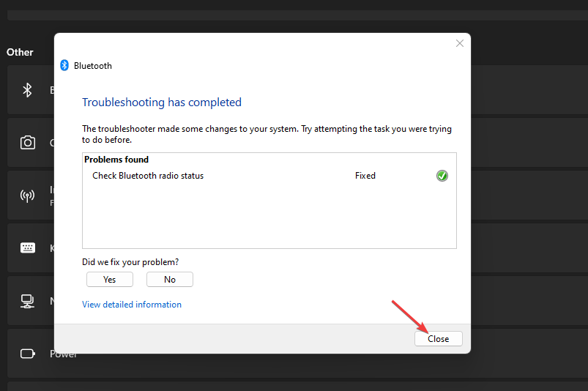Answer No to "Did we fix your problem?"
The width and height of the screenshot is (588, 391).
169,279
